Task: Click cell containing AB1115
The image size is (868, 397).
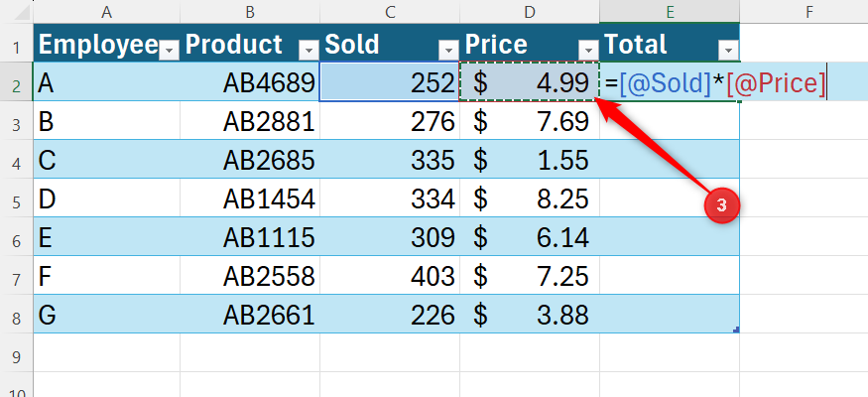Action: [250, 236]
